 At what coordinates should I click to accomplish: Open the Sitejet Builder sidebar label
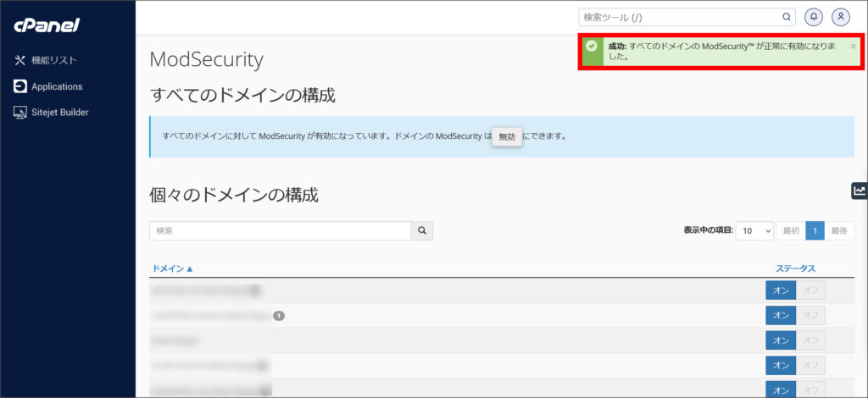pos(60,113)
